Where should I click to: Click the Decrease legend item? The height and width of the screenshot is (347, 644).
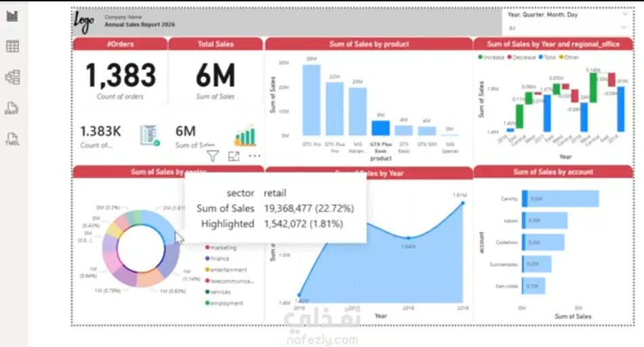[521, 57]
